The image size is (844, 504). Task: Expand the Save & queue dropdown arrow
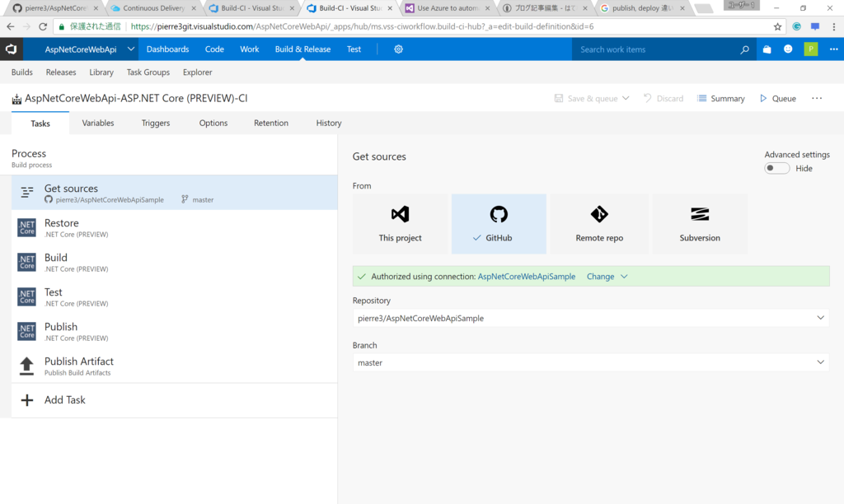(626, 99)
